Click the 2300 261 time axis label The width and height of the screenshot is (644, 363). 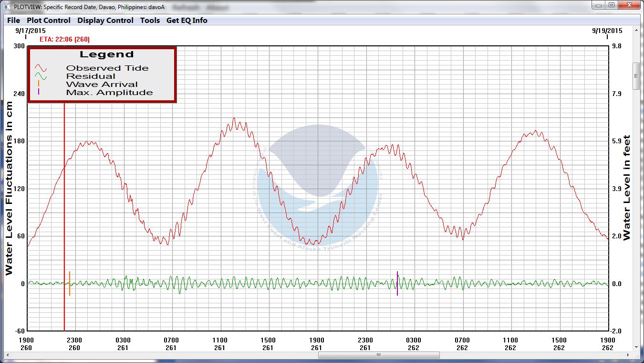pos(365,344)
